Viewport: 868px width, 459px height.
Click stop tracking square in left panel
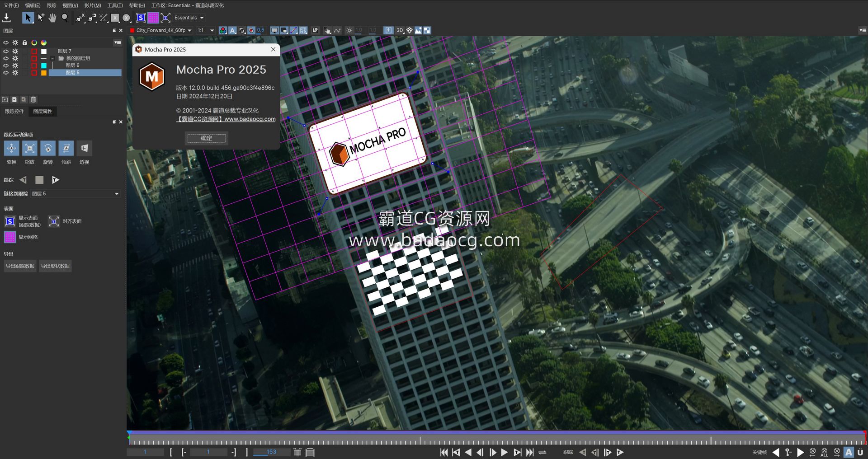[39, 180]
